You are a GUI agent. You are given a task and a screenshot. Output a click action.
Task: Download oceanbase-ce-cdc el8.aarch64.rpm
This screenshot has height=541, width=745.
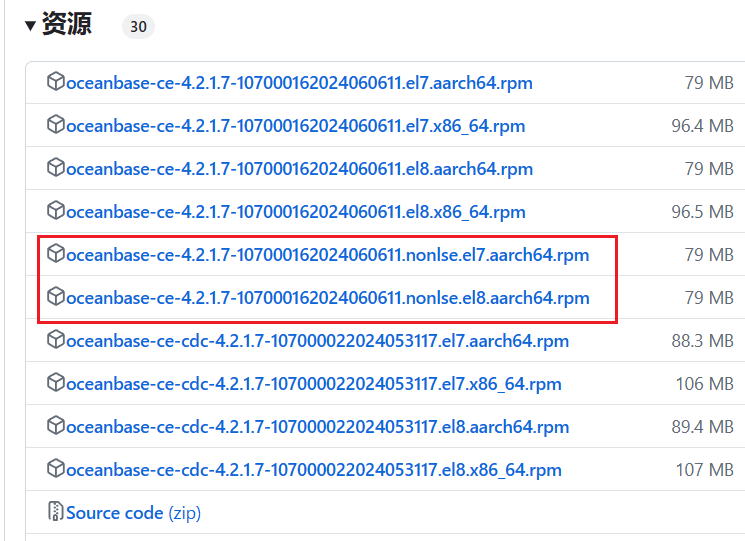pos(317,427)
